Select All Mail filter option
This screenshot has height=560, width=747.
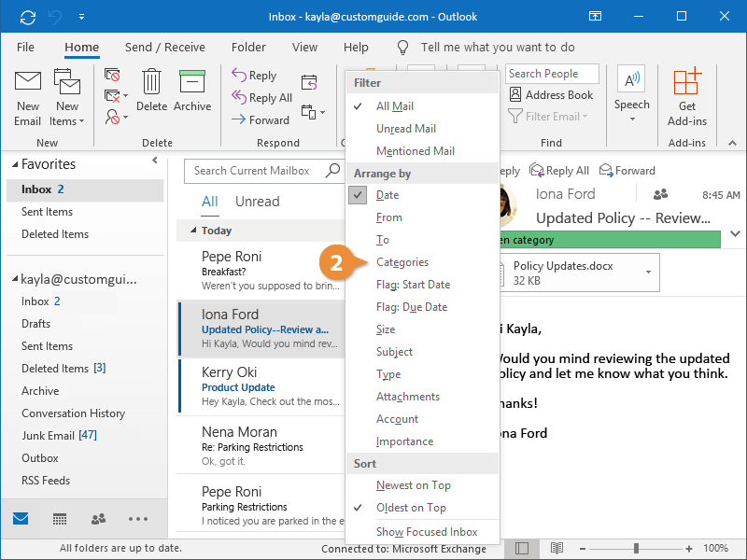pos(422,106)
